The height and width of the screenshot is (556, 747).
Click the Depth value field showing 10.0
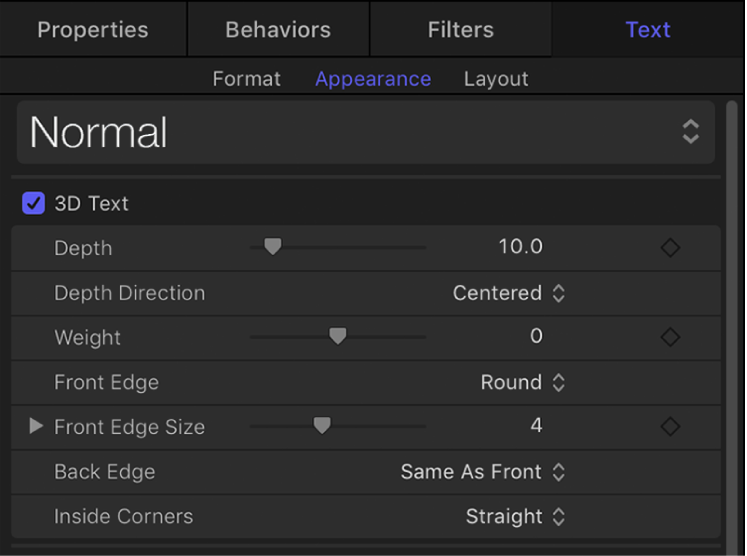pos(521,247)
